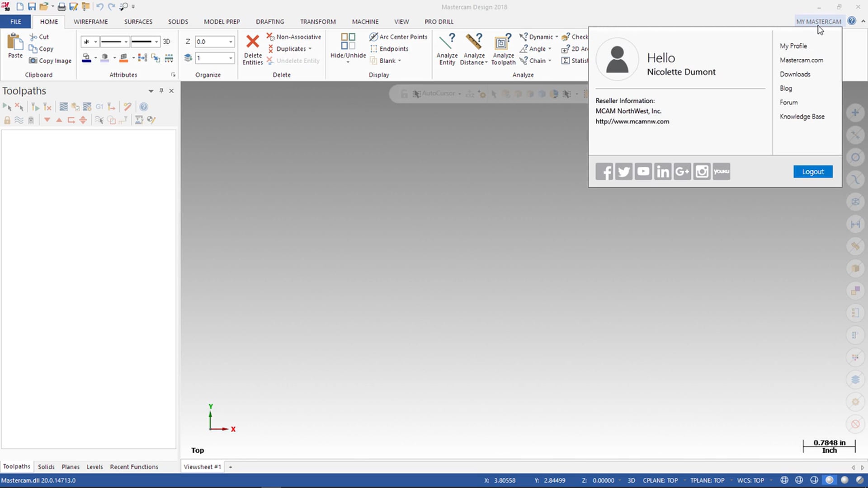Open the Downloads link
Viewport: 868px width, 488px height.
(795, 74)
